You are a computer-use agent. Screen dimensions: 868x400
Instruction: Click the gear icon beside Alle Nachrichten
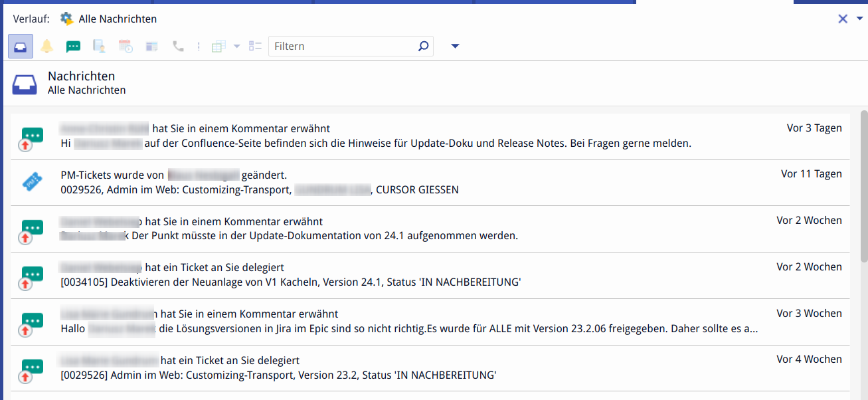[x=67, y=19]
